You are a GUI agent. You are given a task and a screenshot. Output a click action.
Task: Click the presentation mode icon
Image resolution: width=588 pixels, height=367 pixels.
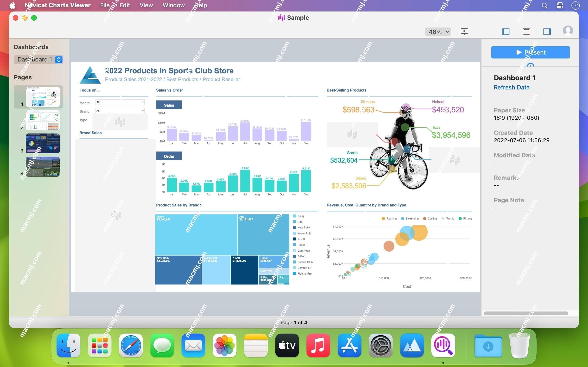(464, 31)
